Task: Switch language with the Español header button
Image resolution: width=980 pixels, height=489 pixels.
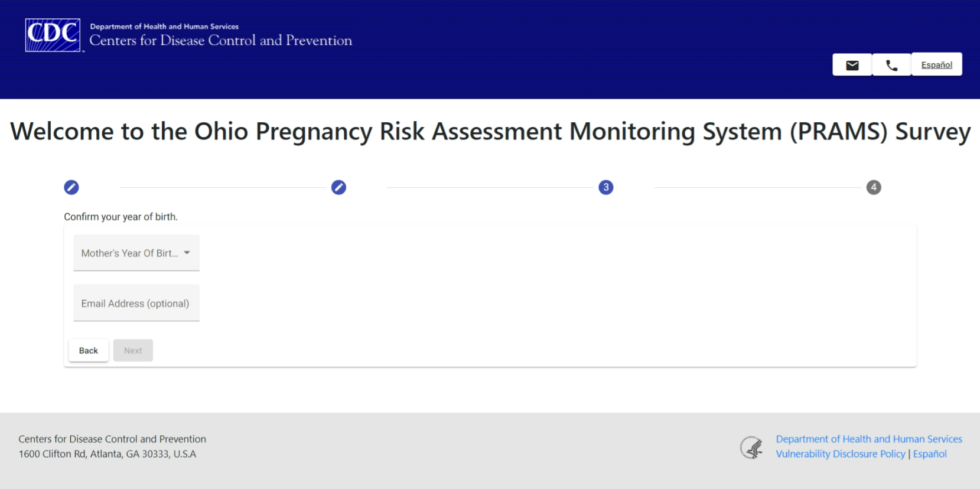Action: (936, 65)
